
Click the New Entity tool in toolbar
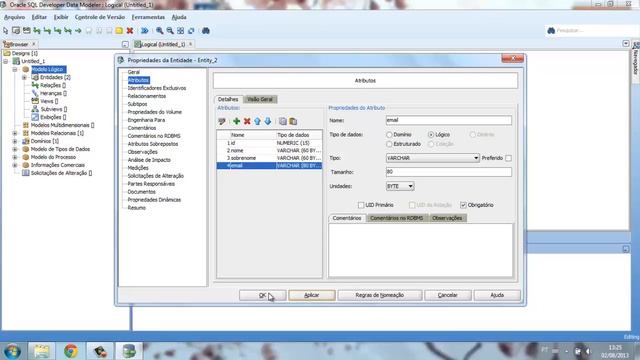(x=16, y=31)
